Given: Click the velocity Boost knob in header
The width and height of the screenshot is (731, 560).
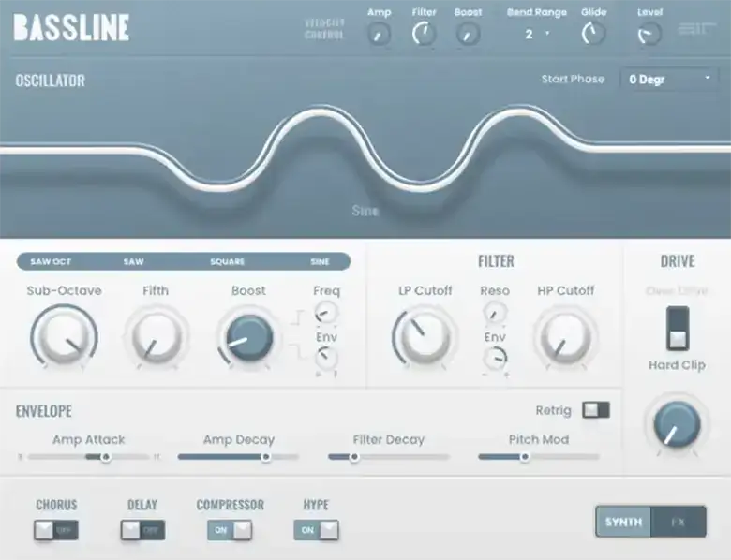Looking at the screenshot, I should pyautogui.click(x=467, y=34).
